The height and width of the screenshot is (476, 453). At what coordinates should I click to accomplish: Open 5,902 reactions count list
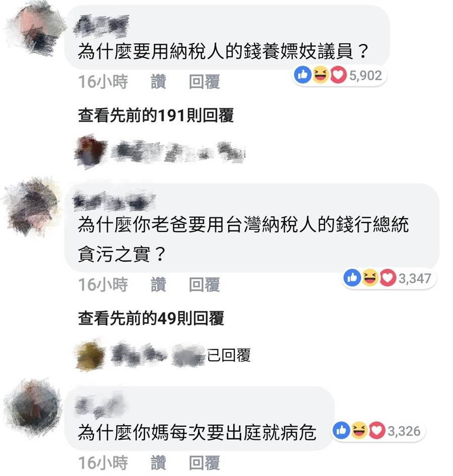point(365,75)
